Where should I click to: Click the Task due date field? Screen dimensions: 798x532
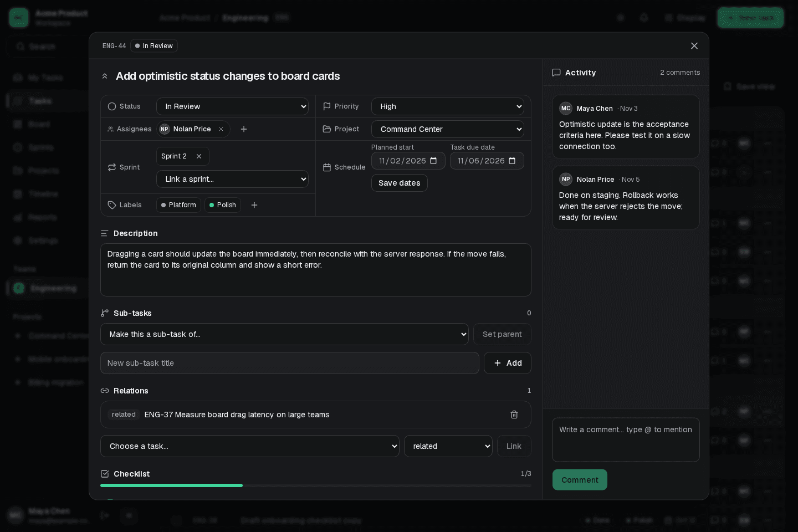coord(487,161)
